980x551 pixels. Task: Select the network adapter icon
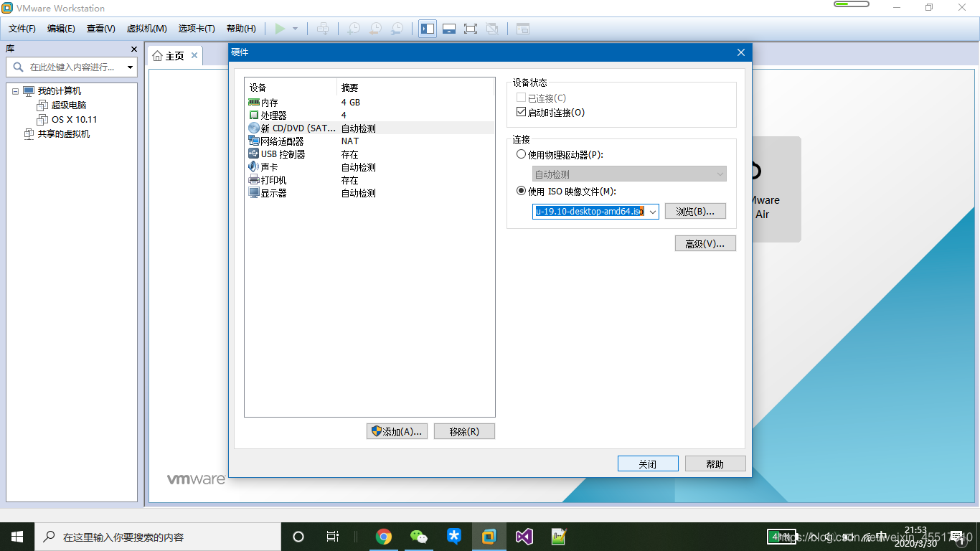pyautogui.click(x=254, y=141)
